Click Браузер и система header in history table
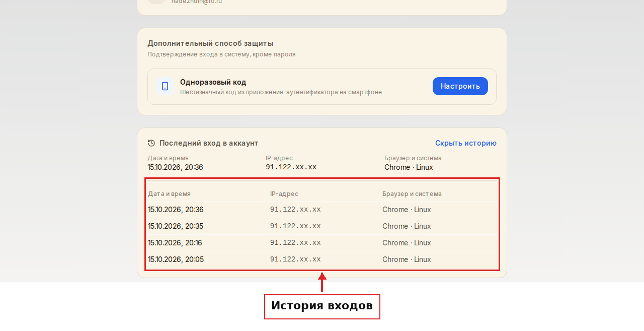Screen dimensions: 644x331 (412, 194)
